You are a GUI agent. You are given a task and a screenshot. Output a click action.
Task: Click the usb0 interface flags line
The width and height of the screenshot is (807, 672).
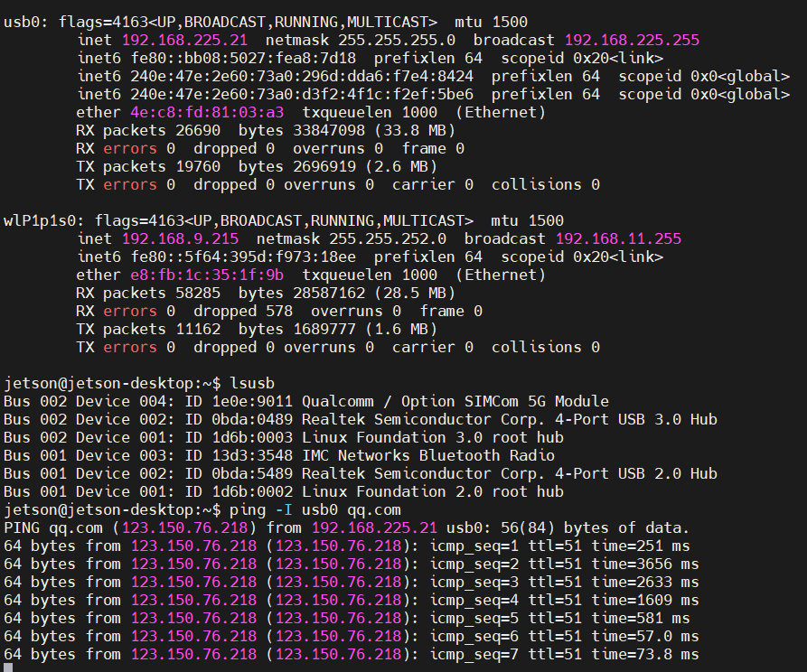pyautogui.click(x=266, y=22)
